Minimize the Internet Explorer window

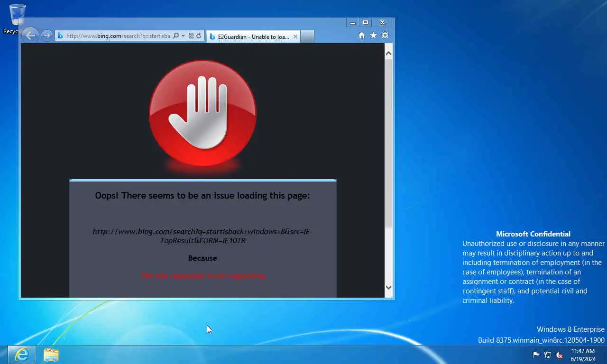pos(353,22)
